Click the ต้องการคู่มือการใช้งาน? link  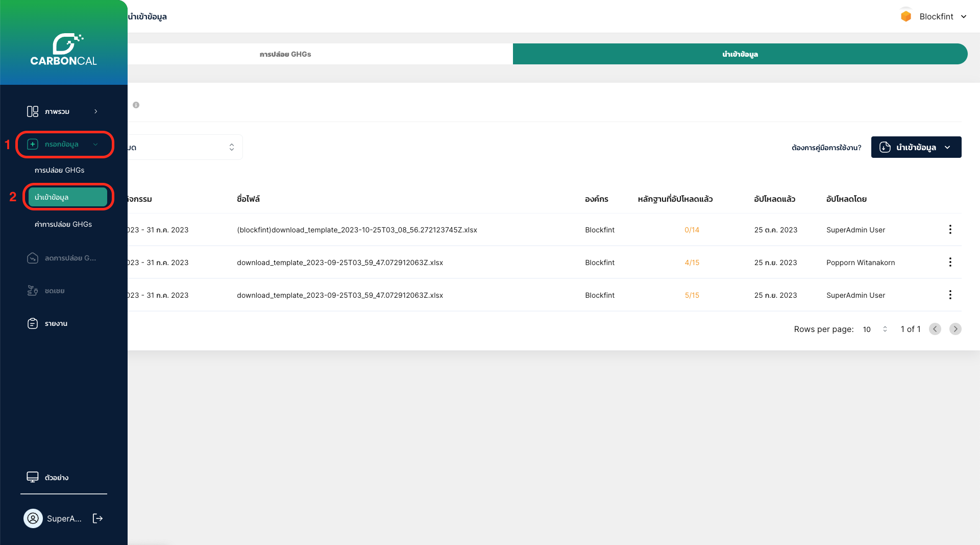pos(826,148)
